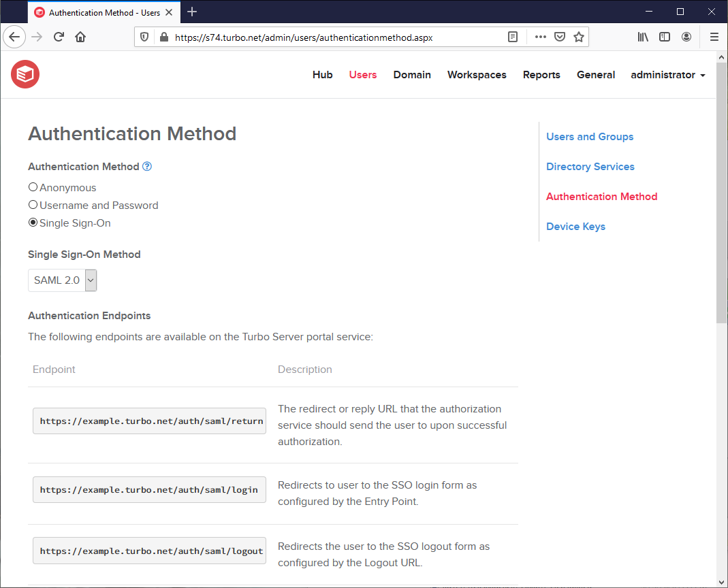Go to Device Keys settings
The width and height of the screenshot is (728, 588).
[x=575, y=226]
